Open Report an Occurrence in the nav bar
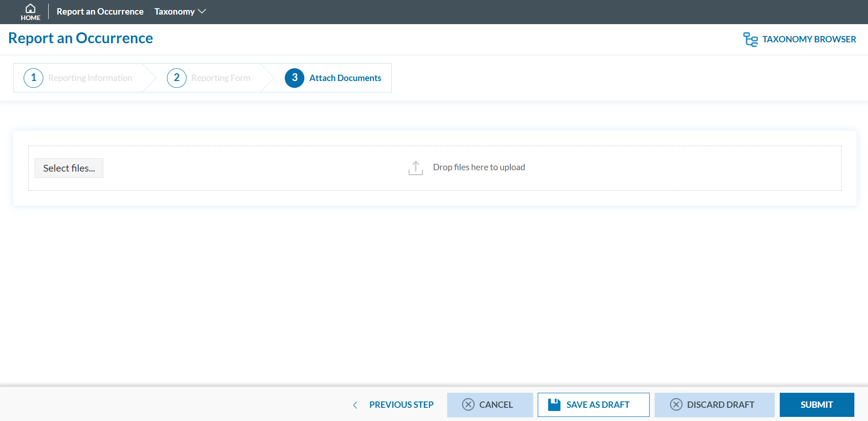Screen dimensions: 868x421 point(100,12)
